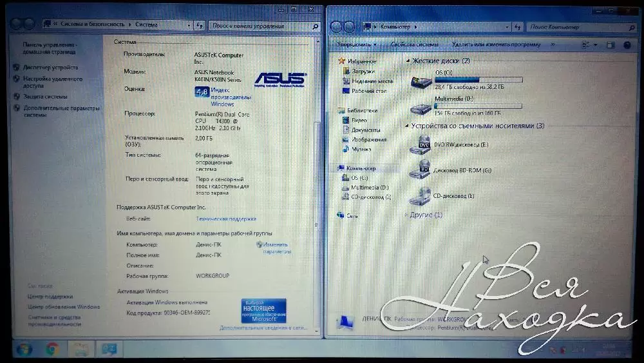Open the Защита системы link
The image size is (644, 363).
(45, 97)
